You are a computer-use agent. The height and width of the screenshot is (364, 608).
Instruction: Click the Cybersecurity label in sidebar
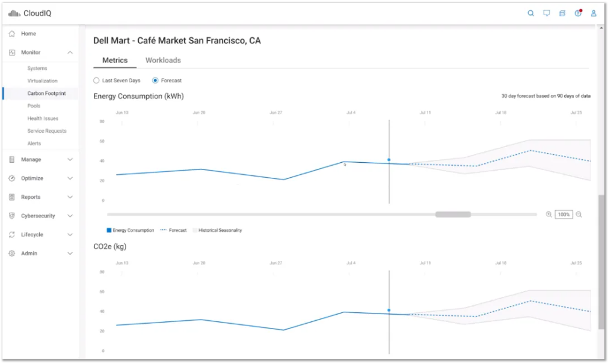pyautogui.click(x=38, y=216)
